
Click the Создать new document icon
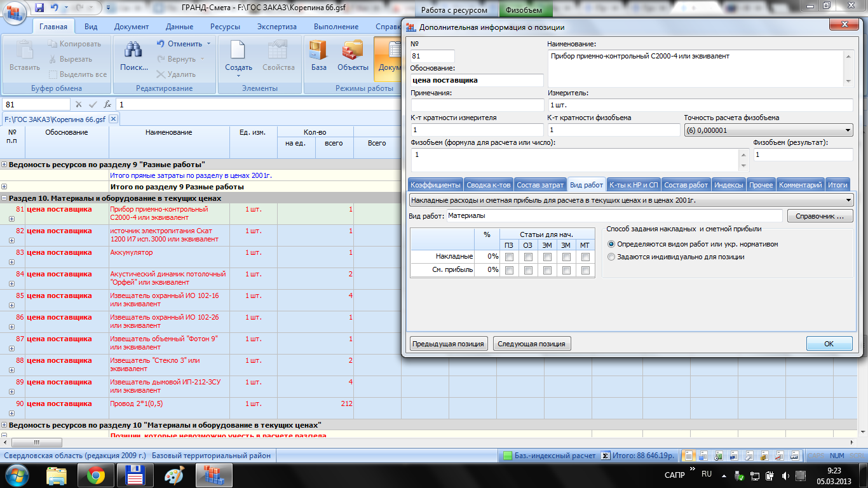[x=238, y=51]
